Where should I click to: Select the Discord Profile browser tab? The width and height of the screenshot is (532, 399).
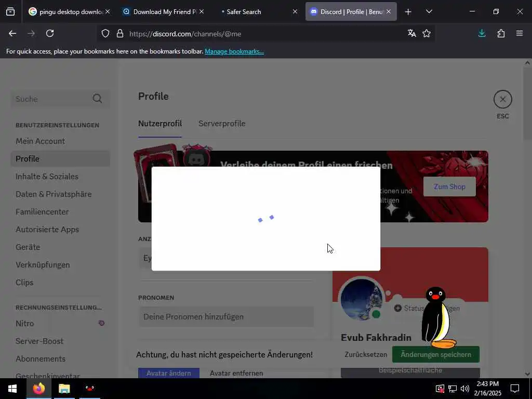click(351, 11)
